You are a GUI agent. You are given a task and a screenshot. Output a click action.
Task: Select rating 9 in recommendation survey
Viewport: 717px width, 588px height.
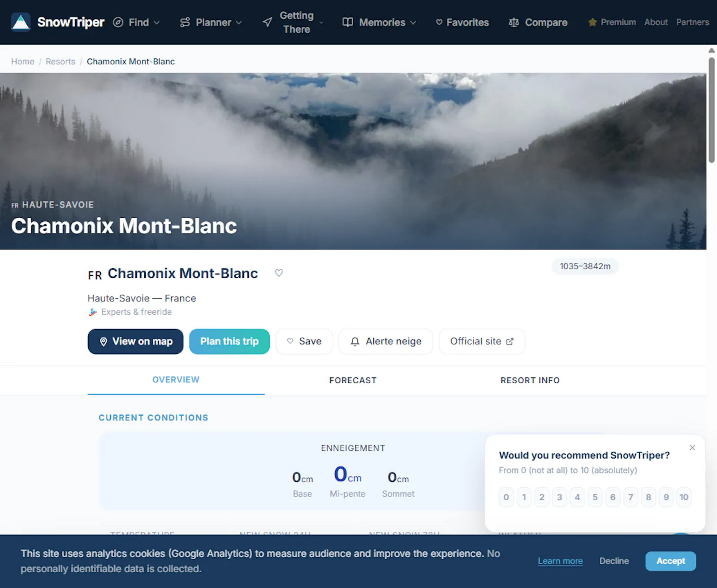[666, 497]
